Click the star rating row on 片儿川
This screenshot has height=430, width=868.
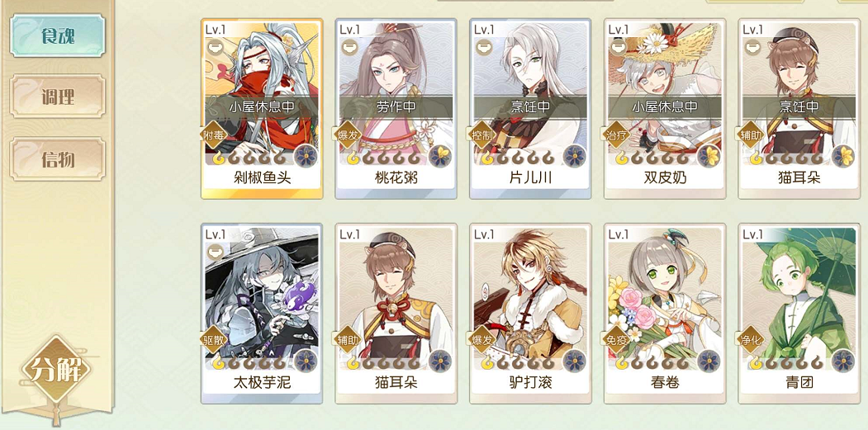click(x=518, y=158)
